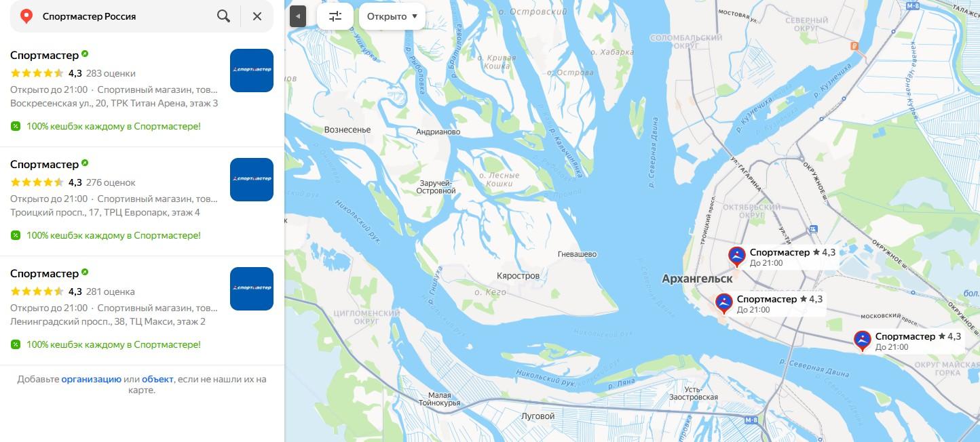Collapse the sidebar with the arrow button
Screen dimensions: 980x442
click(x=298, y=16)
